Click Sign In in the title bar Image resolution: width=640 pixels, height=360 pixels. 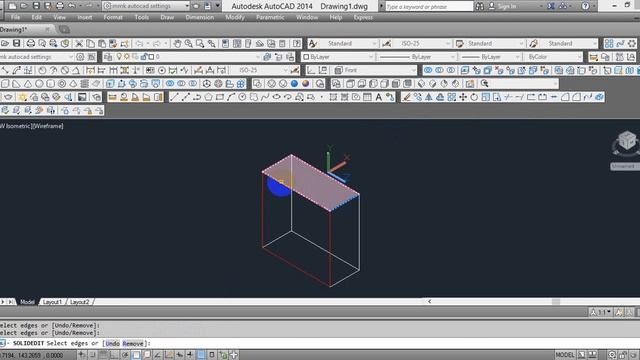tap(507, 6)
